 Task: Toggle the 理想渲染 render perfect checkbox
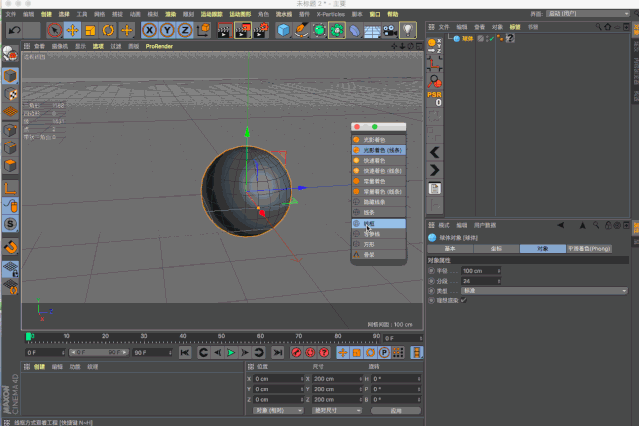pos(464,300)
